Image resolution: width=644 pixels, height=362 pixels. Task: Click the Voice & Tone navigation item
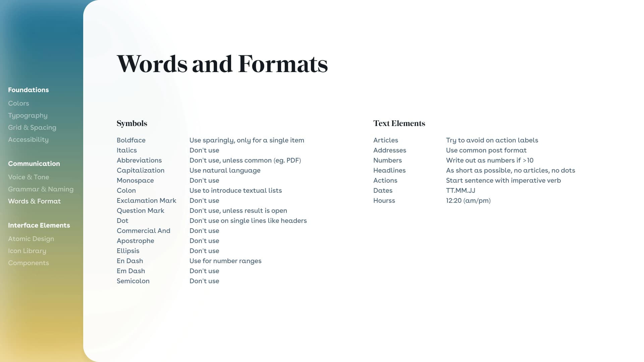(28, 177)
